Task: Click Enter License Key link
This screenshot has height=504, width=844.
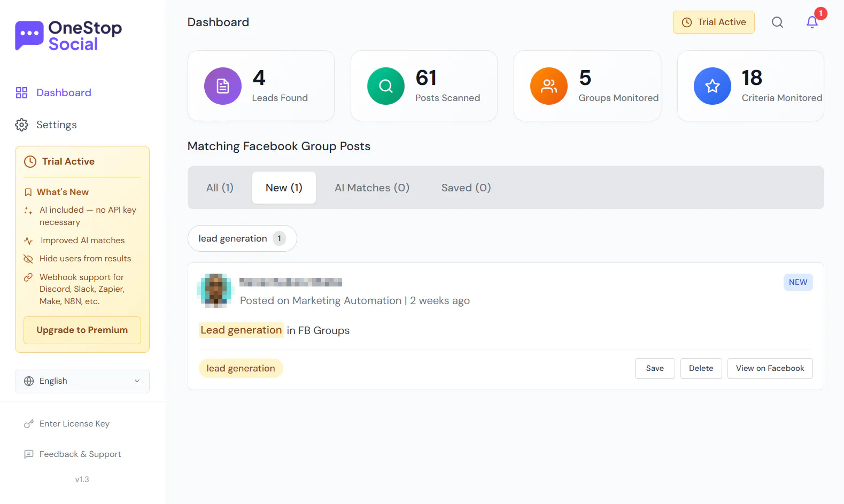Action: [x=74, y=424]
